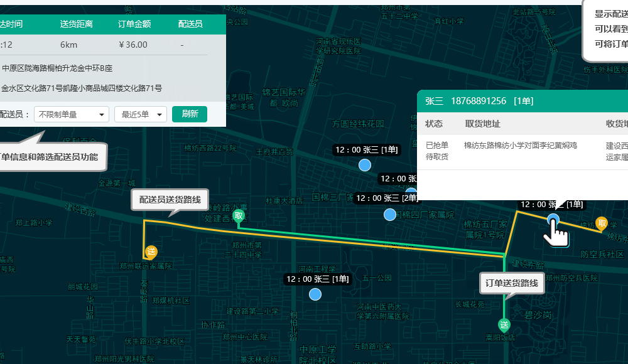Select blue courier dot below 张三 [2单] label
The height and width of the screenshot is (364, 628).
coord(390,215)
